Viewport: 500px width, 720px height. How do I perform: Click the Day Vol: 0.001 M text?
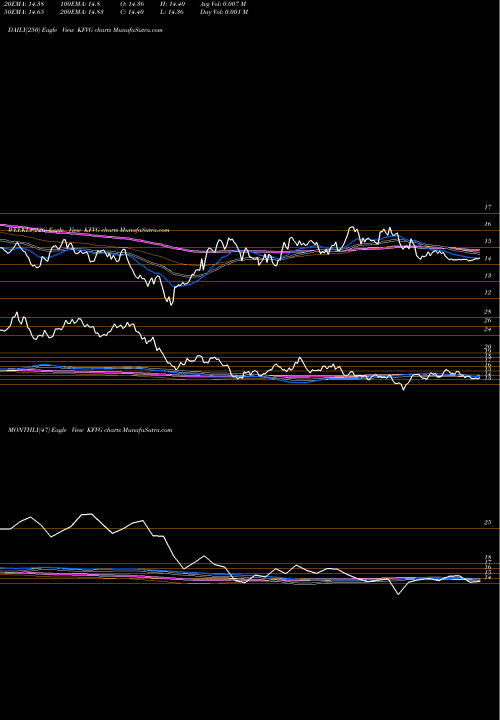point(224,12)
